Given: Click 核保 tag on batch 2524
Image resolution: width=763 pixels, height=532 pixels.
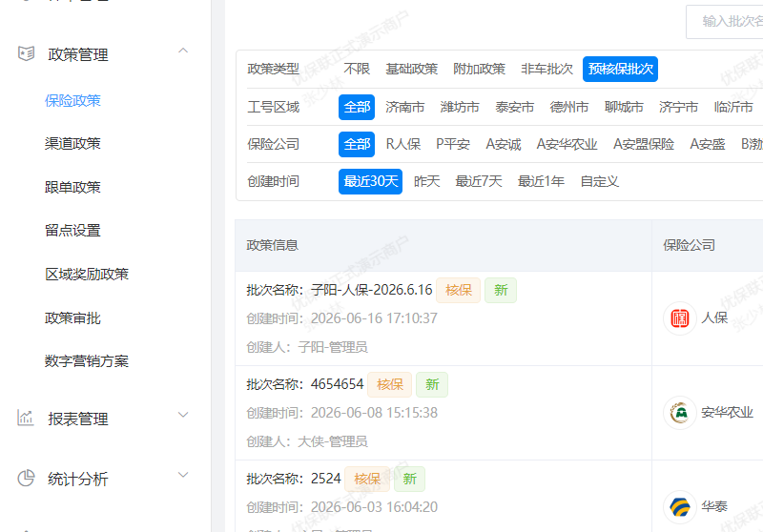Looking at the screenshot, I should tap(367, 479).
